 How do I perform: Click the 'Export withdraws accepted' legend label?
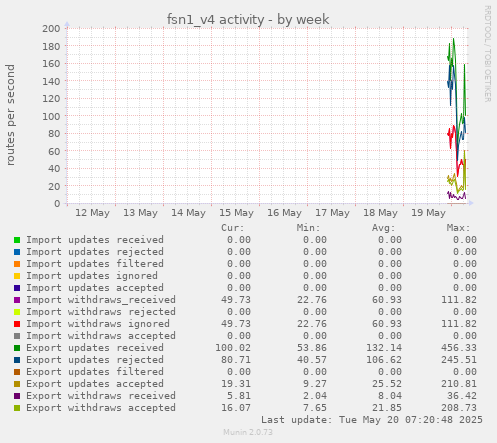[101, 408]
